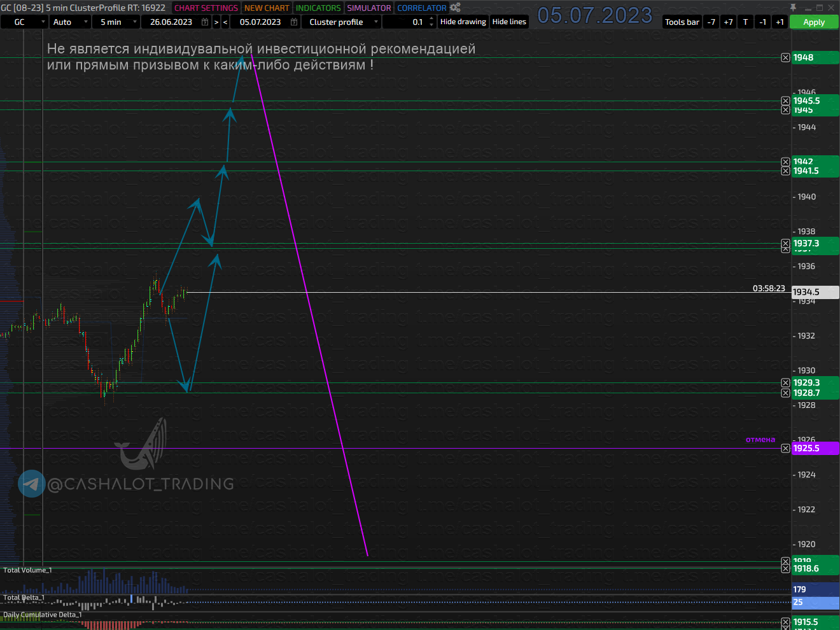The height and width of the screenshot is (630, 840).
Task: Remove the 1945.5 level line
Action: (785, 101)
